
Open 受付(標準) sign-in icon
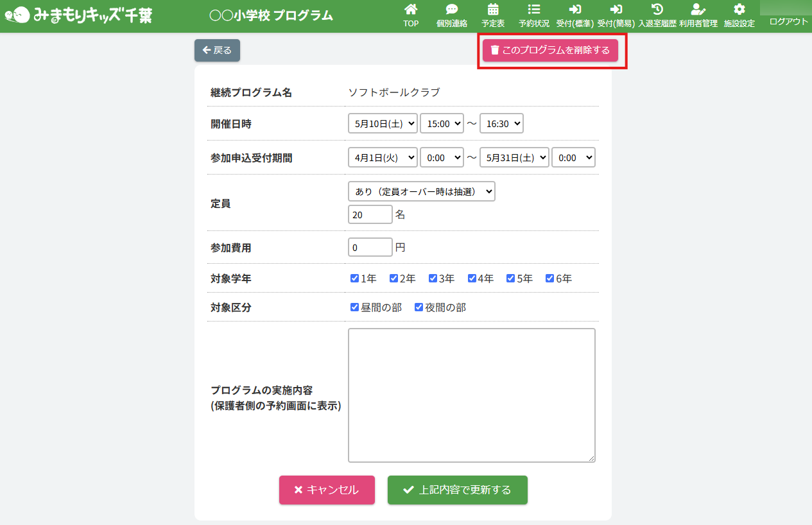coord(575,10)
